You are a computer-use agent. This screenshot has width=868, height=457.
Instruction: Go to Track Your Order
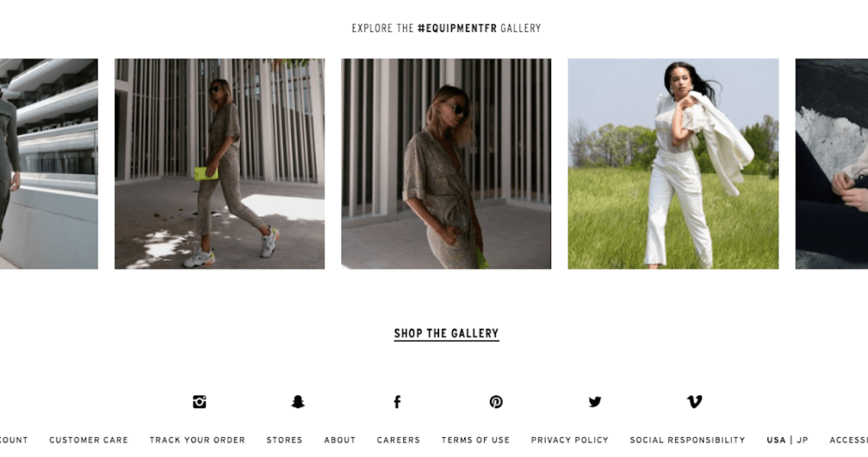tap(197, 439)
